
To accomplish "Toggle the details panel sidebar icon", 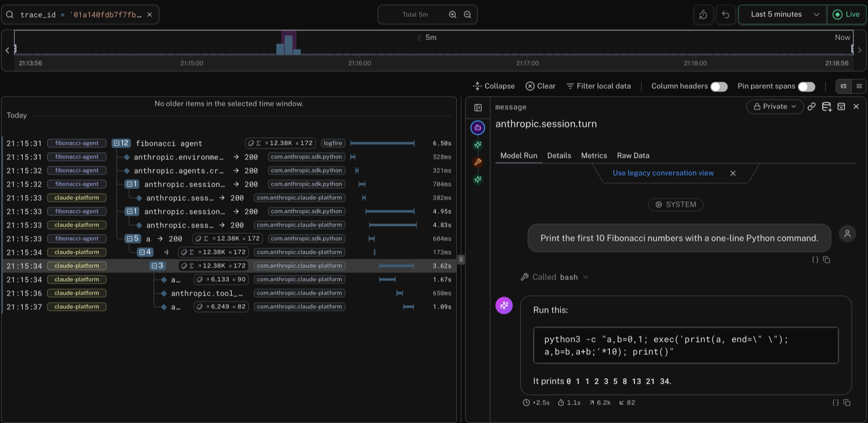I will coord(478,108).
